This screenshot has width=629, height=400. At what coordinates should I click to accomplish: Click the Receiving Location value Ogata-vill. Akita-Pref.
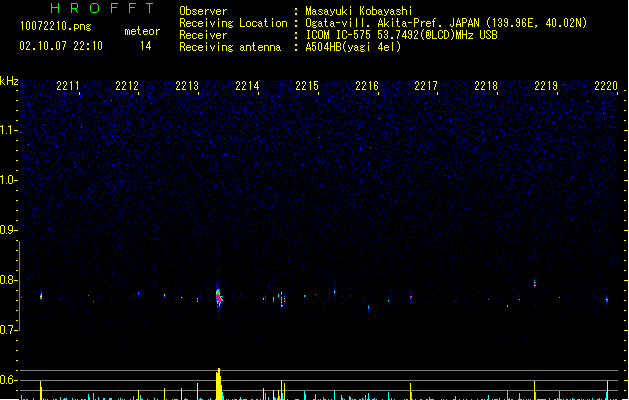(372, 23)
